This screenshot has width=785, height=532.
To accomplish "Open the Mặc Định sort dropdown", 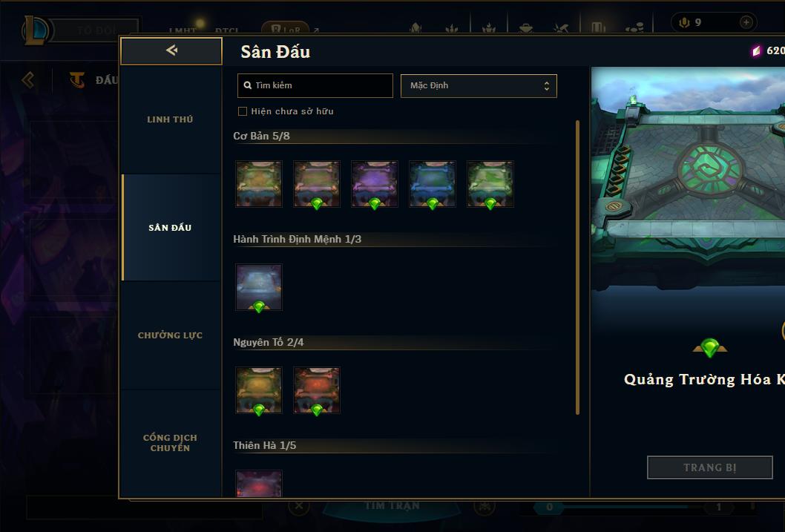I will 479,85.
